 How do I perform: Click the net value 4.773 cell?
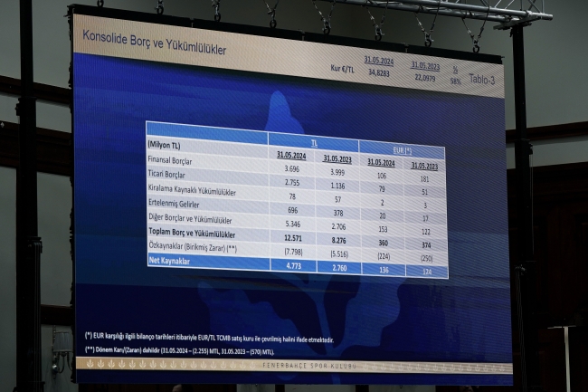pyautogui.click(x=293, y=265)
